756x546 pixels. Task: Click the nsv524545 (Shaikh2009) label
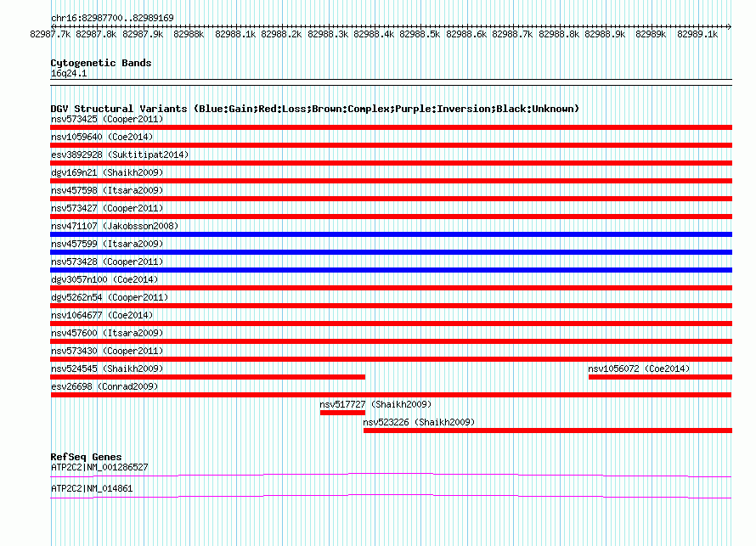click(x=107, y=369)
